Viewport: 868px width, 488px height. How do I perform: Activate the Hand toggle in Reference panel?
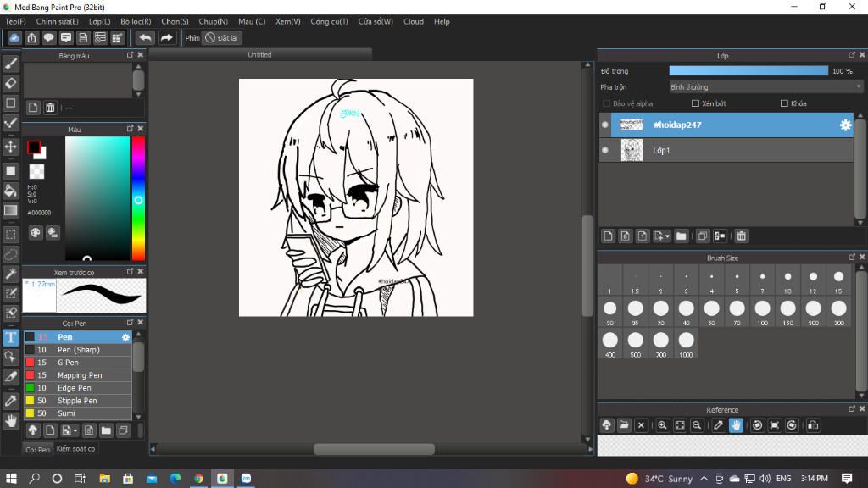[x=736, y=425]
